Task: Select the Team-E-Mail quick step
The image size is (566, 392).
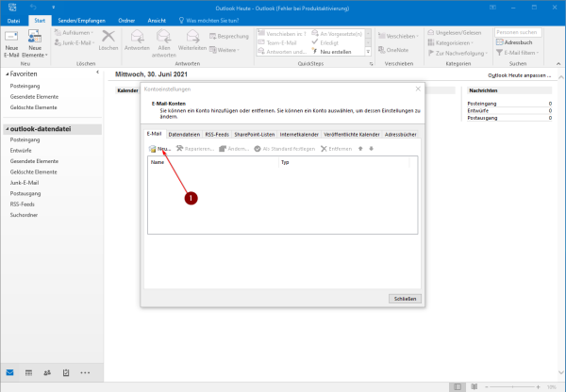Action: [277, 42]
